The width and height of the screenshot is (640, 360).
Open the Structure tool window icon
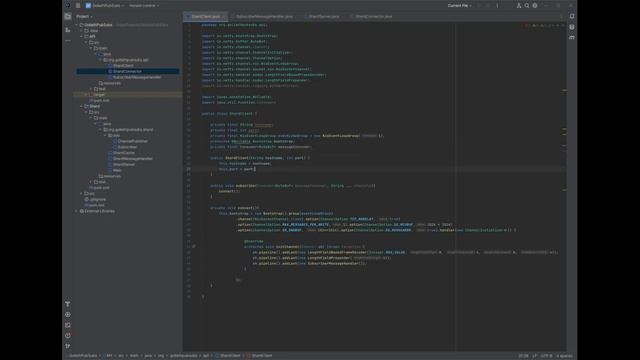pyautogui.click(x=68, y=30)
